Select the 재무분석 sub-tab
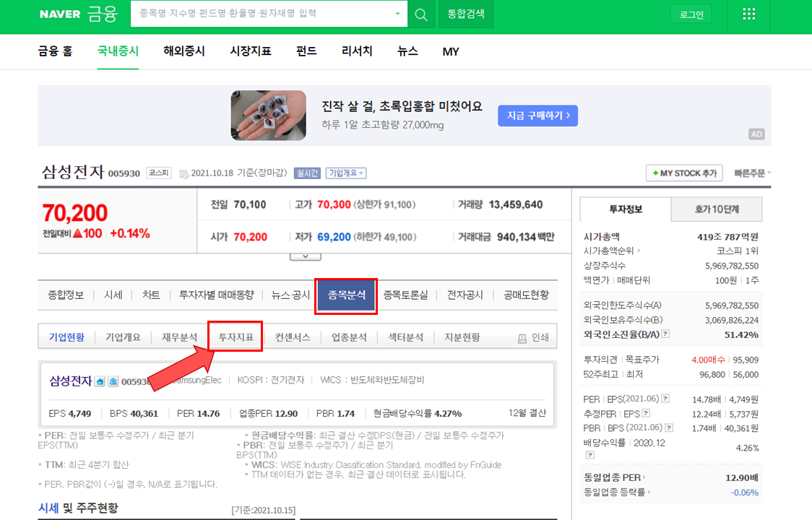The height and width of the screenshot is (520, 812). pos(179,338)
